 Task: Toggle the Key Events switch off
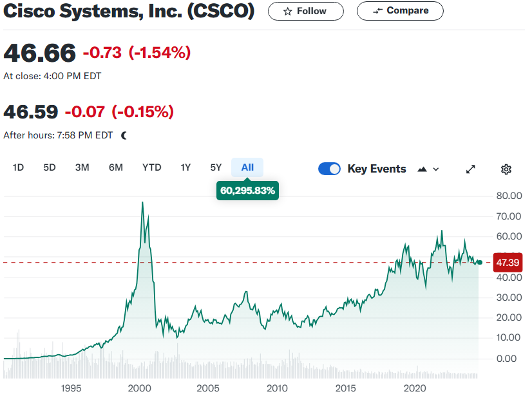tap(329, 169)
